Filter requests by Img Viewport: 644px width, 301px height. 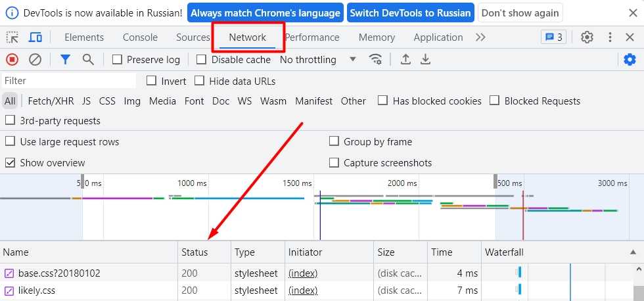132,101
